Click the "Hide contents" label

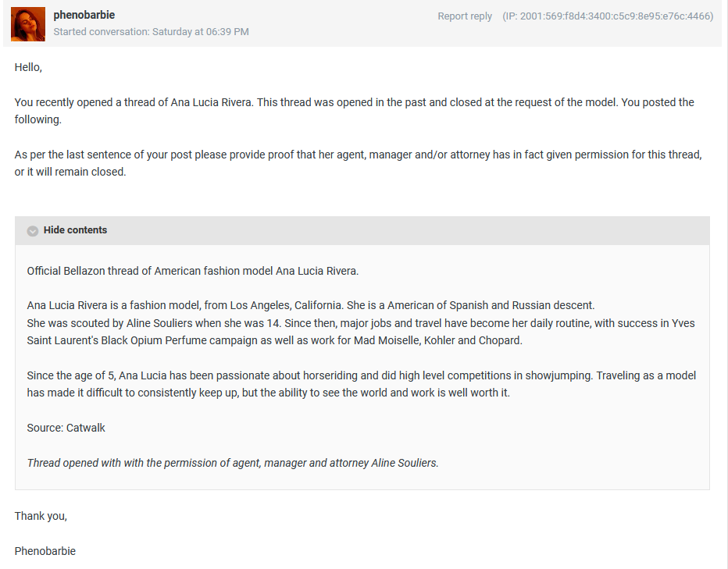75,230
